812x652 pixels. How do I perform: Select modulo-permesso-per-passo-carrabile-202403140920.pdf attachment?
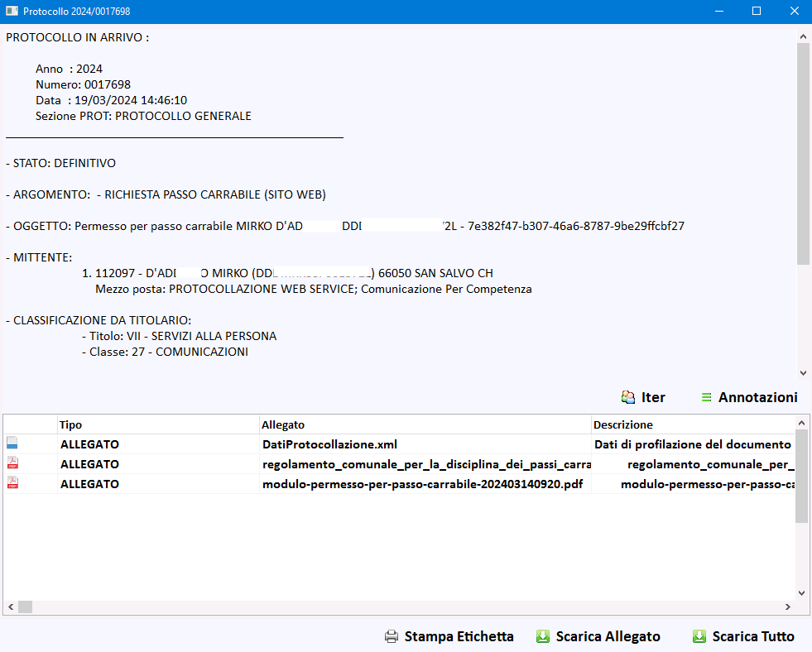[x=422, y=484]
